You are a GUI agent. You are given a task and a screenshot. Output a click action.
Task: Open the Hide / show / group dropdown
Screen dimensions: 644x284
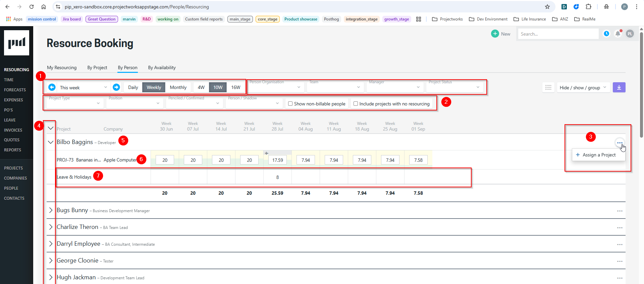[583, 88]
